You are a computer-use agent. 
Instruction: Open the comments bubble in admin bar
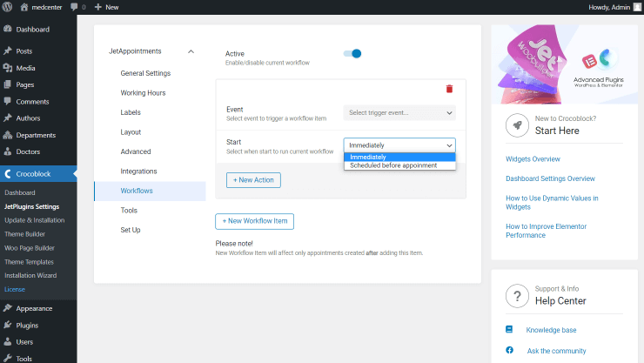click(74, 7)
